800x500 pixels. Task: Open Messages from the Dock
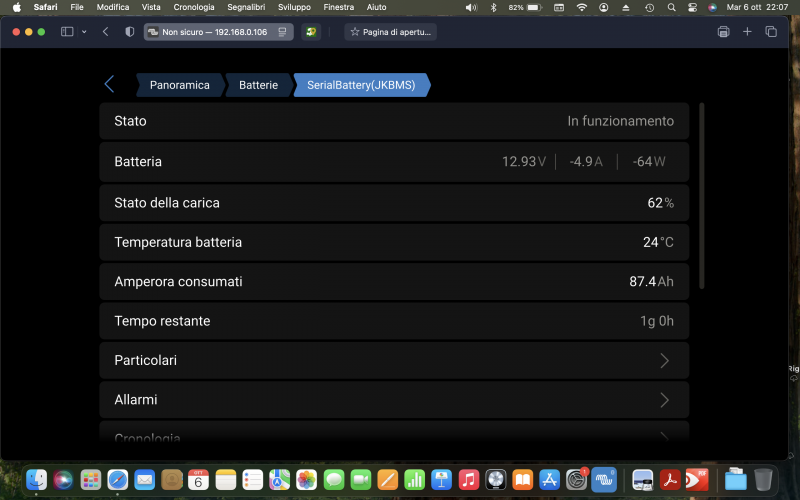(x=334, y=480)
